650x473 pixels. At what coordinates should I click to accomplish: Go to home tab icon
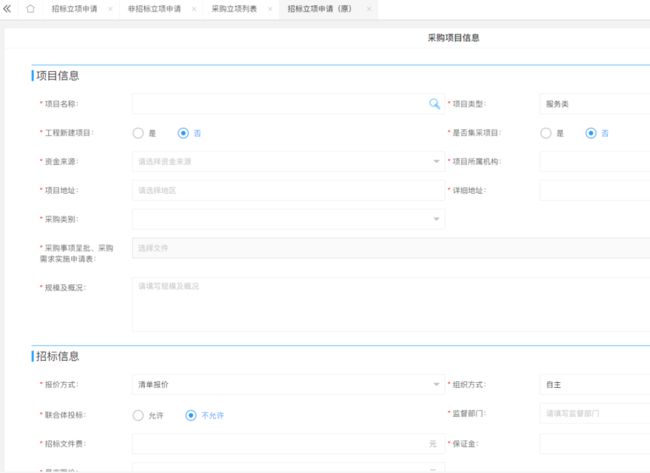click(x=30, y=8)
